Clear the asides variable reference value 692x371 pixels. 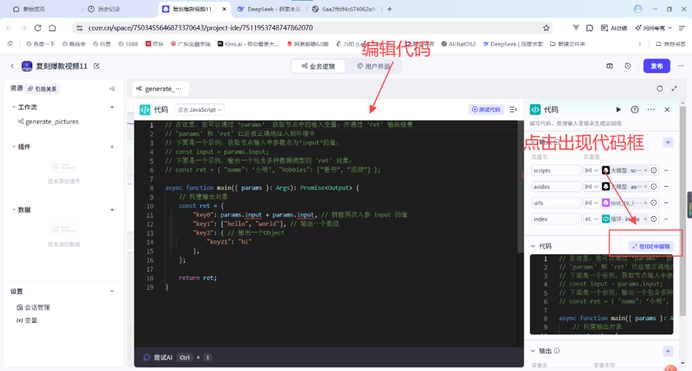coord(645,187)
